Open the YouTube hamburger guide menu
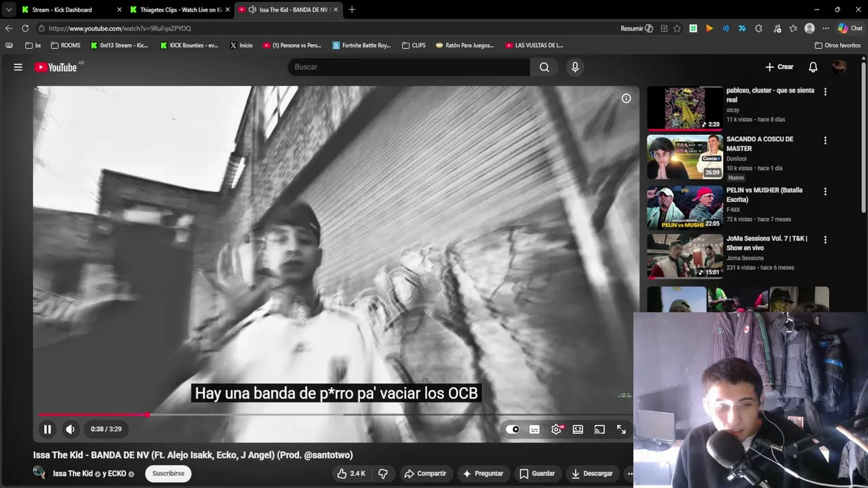Image resolution: width=868 pixels, height=488 pixels. (x=18, y=67)
